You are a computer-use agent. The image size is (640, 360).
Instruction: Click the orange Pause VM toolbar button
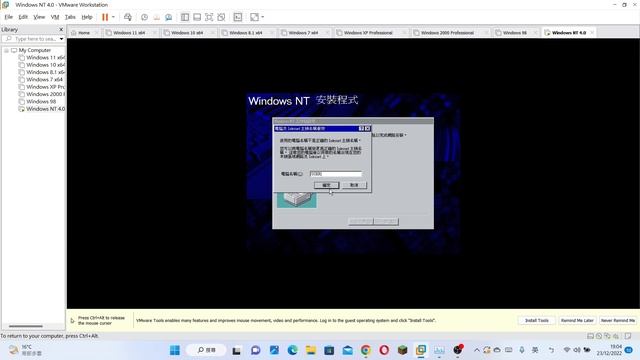pos(105,17)
